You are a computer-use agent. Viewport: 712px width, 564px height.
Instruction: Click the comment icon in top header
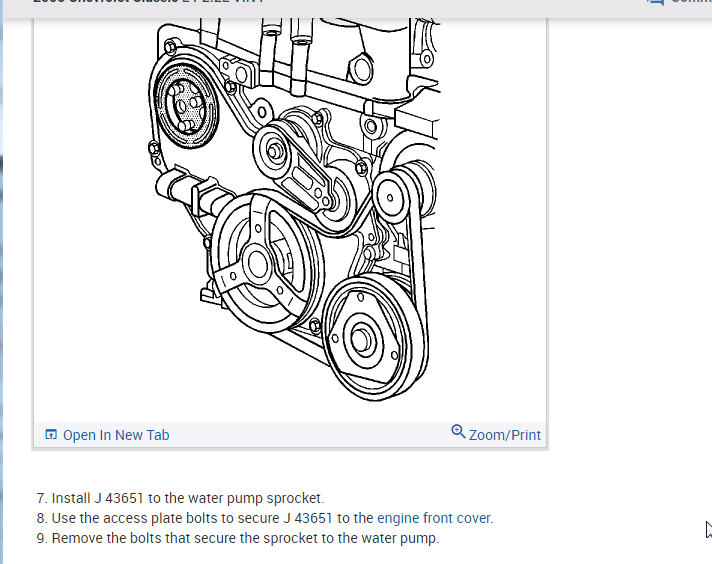(655, 2)
